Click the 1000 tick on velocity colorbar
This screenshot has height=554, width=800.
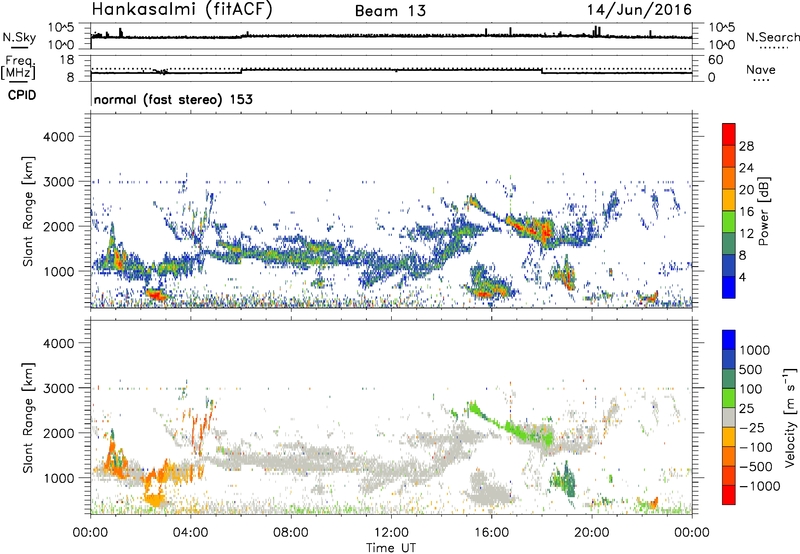click(x=754, y=350)
